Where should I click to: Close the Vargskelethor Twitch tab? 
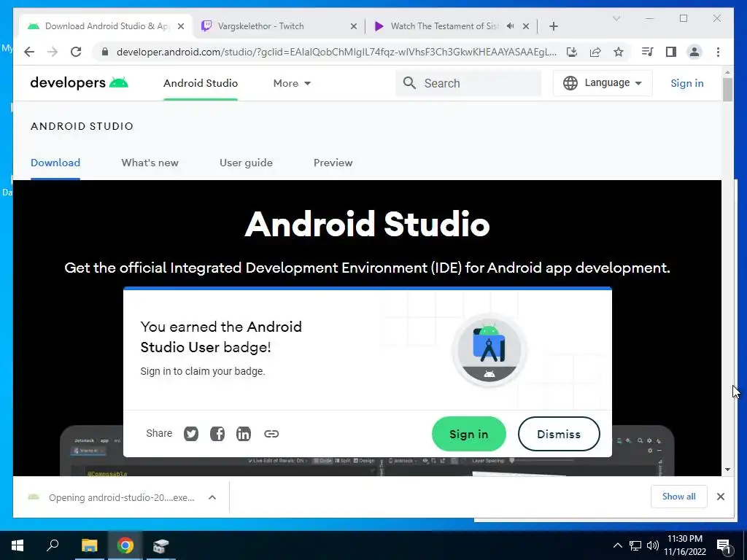354,26
